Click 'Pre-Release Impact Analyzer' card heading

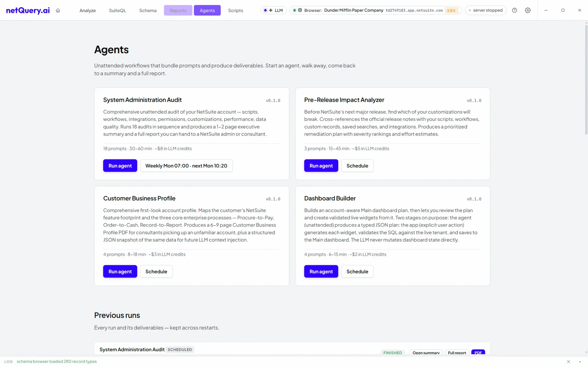(x=344, y=100)
